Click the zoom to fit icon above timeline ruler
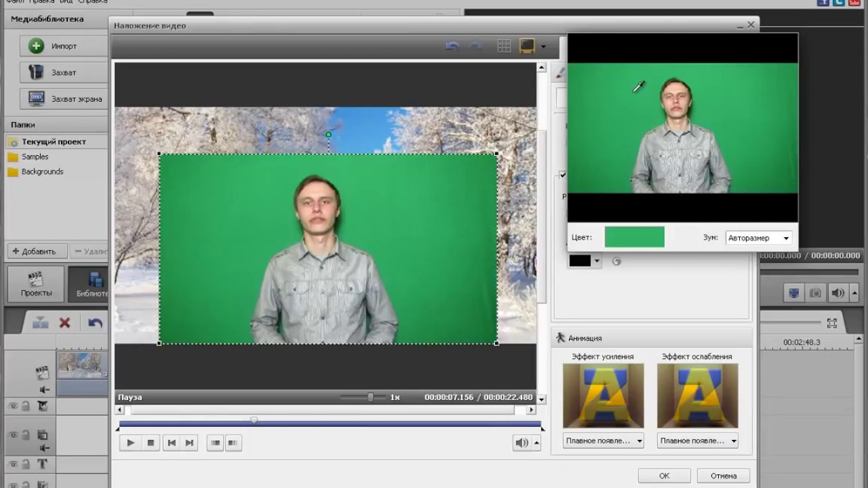This screenshot has width=868, height=488. pyautogui.click(x=831, y=323)
